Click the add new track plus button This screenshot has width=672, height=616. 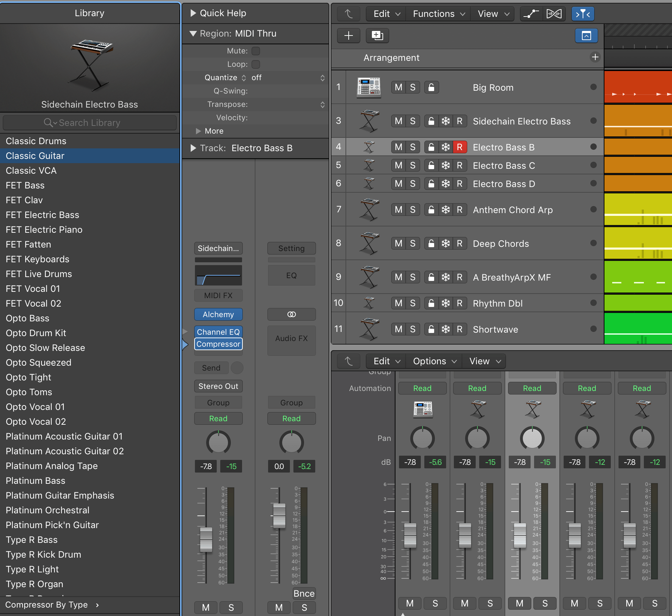coord(348,36)
